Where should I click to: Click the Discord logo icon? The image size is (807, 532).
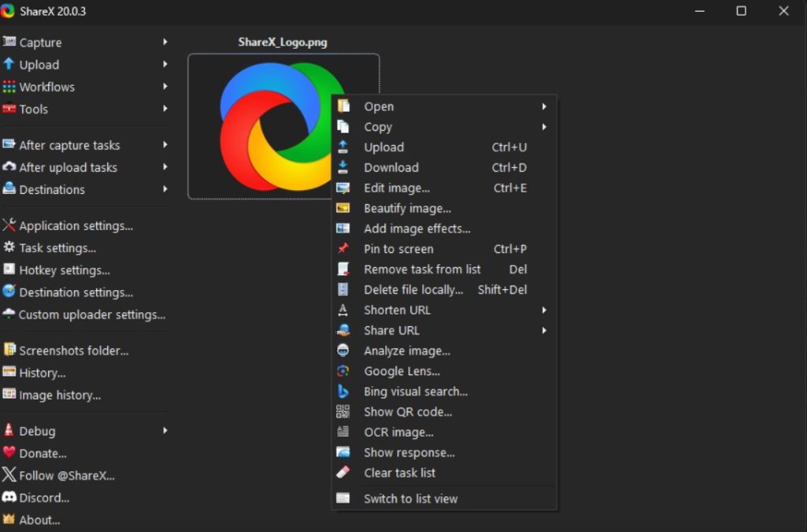click(9, 497)
